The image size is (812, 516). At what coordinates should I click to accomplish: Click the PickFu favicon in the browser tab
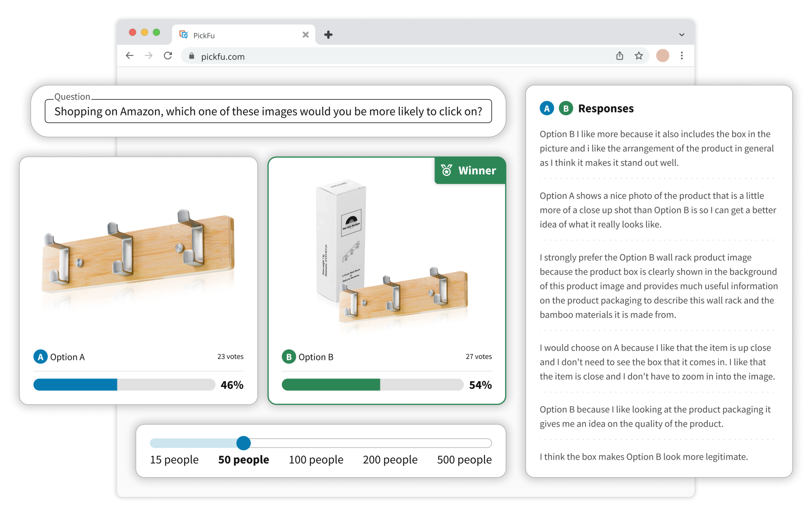(184, 34)
